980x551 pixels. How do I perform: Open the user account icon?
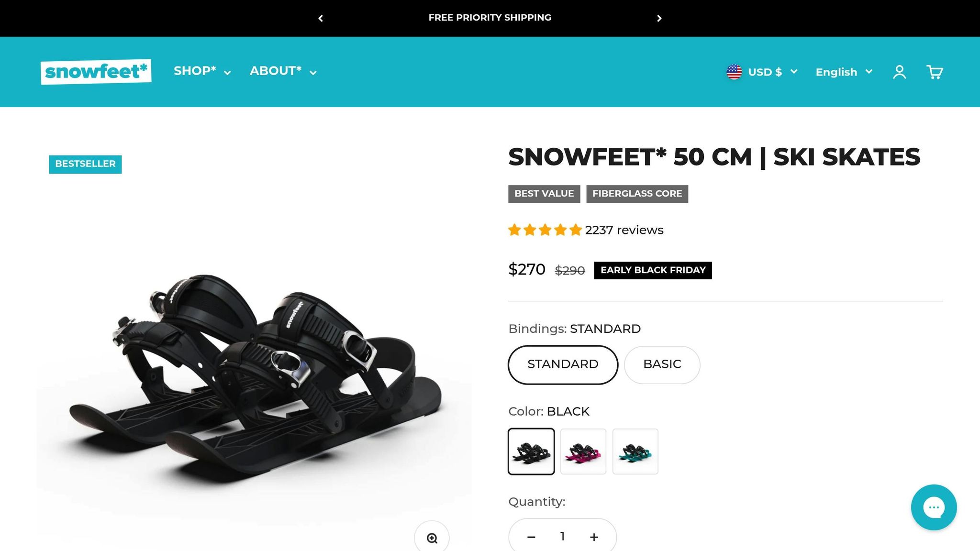click(x=900, y=72)
